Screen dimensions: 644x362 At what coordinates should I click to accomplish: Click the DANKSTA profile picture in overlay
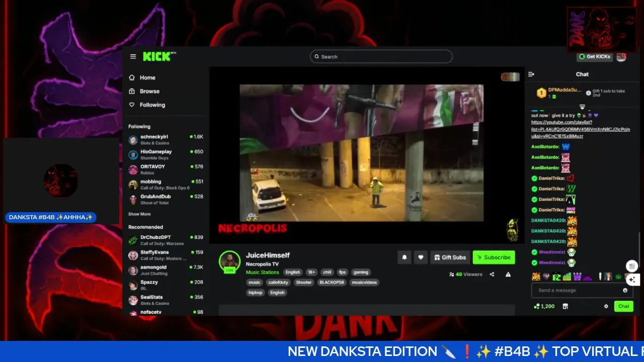coord(61,180)
